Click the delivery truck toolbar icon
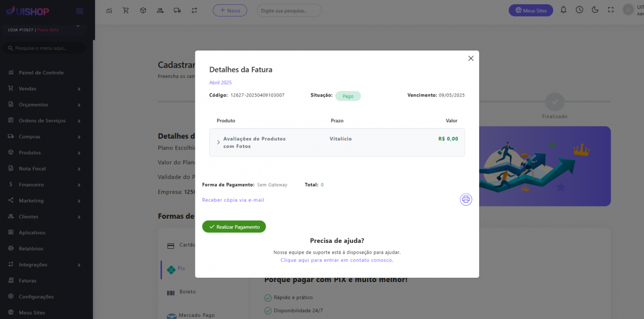 click(x=178, y=10)
